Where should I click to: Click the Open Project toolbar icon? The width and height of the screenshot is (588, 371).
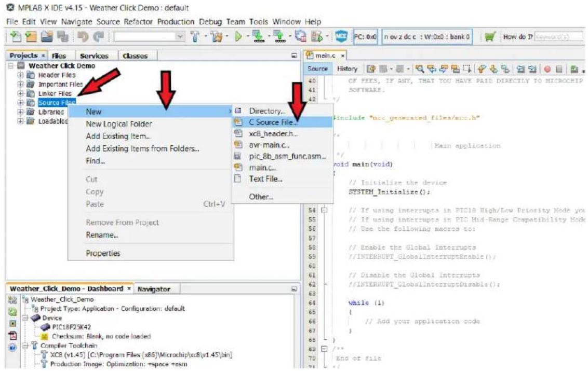click(x=47, y=37)
